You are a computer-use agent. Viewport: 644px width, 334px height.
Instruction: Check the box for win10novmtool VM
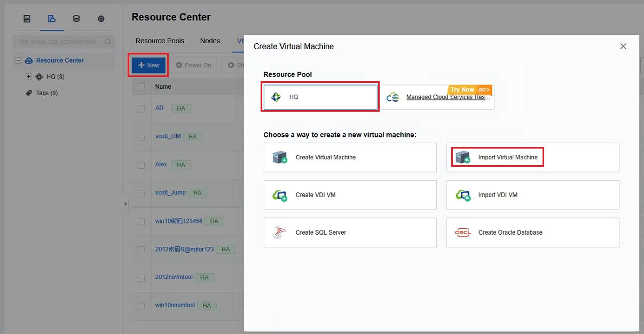[141, 306]
